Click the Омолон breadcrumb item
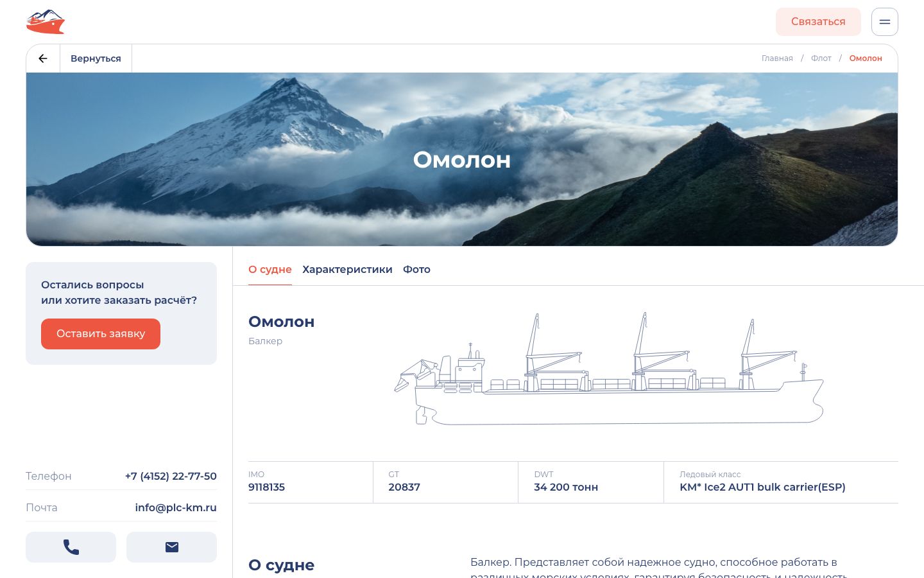Image resolution: width=924 pixels, height=578 pixels. (866, 58)
